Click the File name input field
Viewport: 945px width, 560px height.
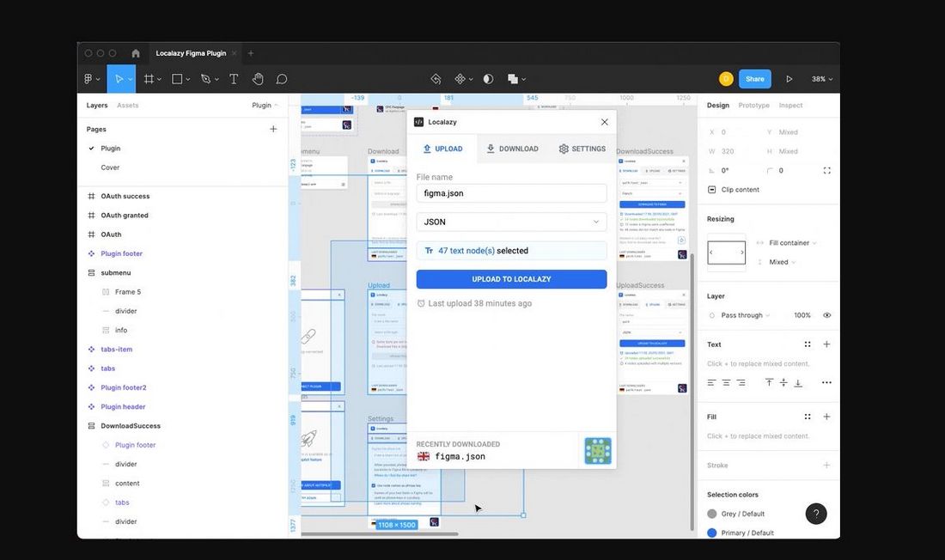coord(512,193)
